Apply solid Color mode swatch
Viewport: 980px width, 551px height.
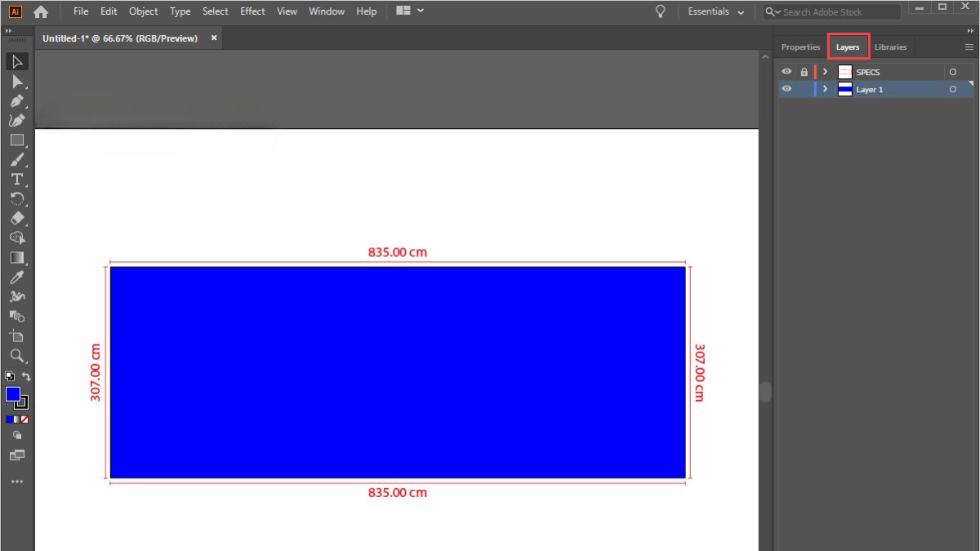(x=9, y=419)
